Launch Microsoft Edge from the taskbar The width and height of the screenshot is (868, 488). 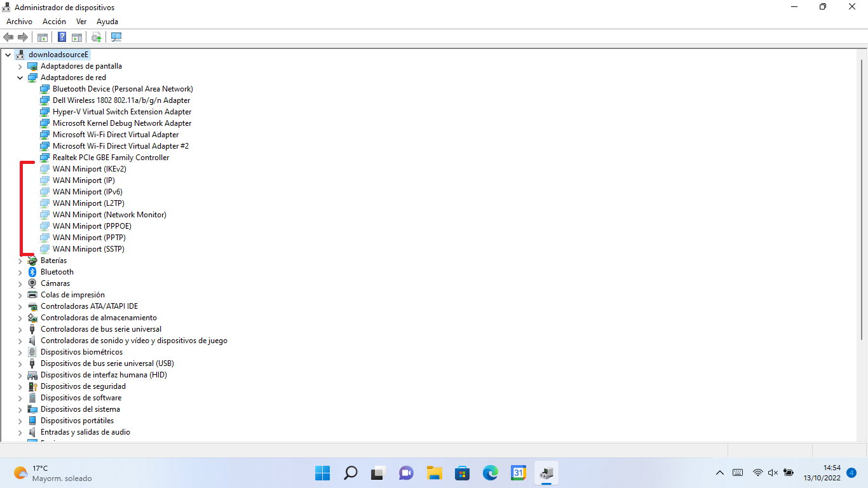tap(490, 473)
